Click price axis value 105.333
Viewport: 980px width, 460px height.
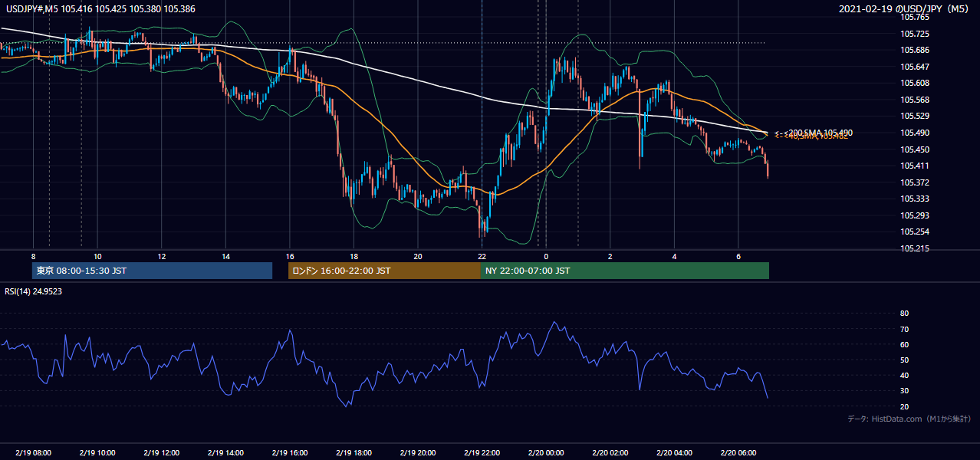[916, 199]
